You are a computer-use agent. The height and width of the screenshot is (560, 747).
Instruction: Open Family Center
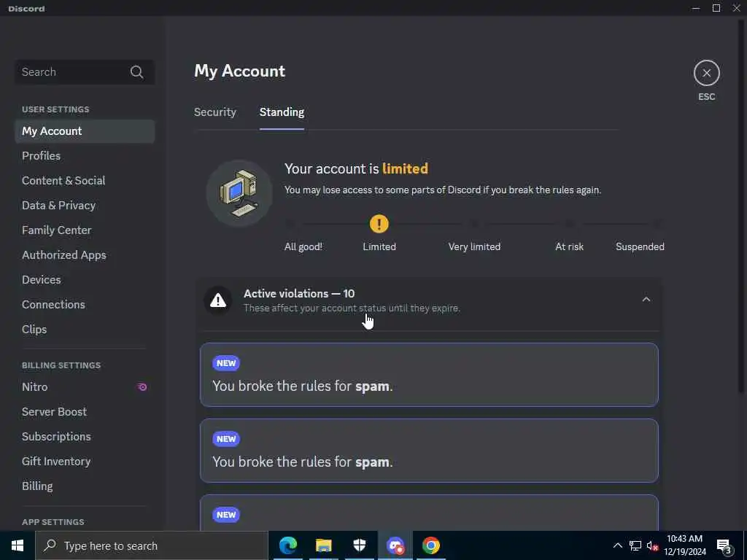click(85, 230)
